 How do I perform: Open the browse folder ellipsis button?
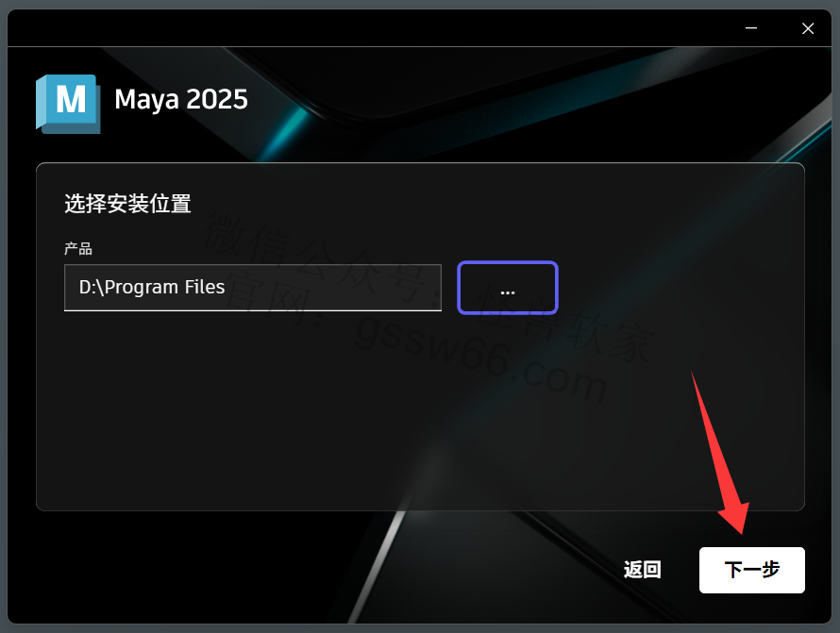tap(508, 288)
